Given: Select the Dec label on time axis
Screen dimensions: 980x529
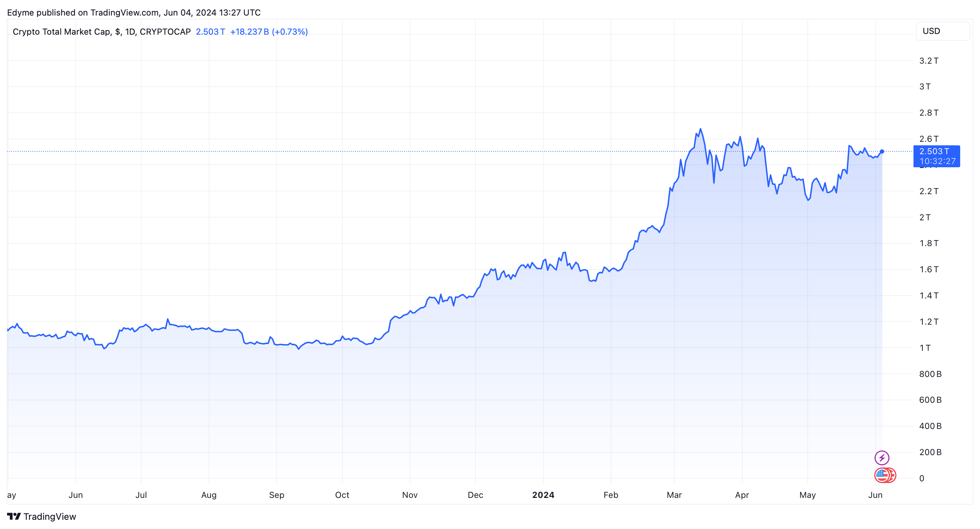Looking at the screenshot, I should pos(475,495).
